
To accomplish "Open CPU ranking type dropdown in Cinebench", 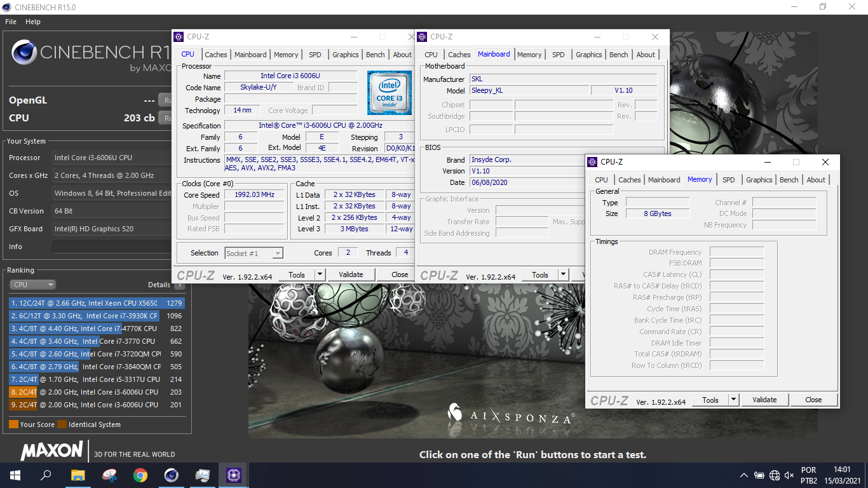I will pos(32,285).
